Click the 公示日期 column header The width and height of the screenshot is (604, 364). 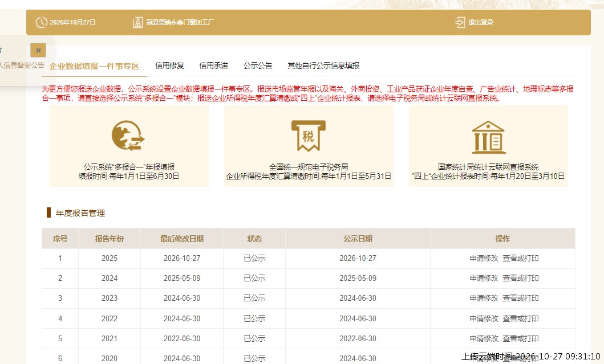coord(358,239)
